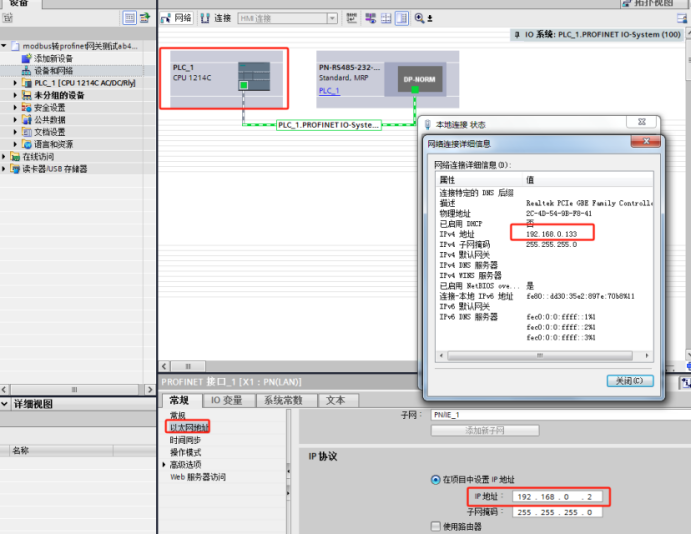Collapse the 详细视图 panel chevron
Viewport: 692px width, 535px height.
[x=5, y=404]
